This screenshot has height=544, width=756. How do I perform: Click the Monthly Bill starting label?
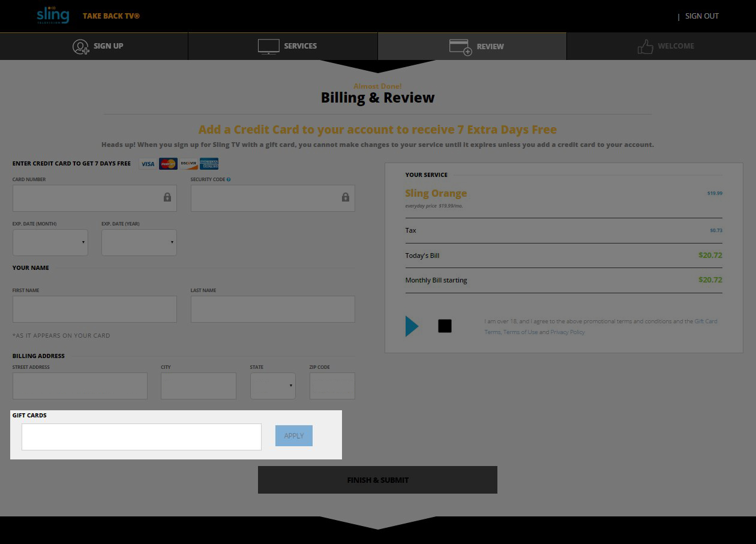tap(436, 280)
